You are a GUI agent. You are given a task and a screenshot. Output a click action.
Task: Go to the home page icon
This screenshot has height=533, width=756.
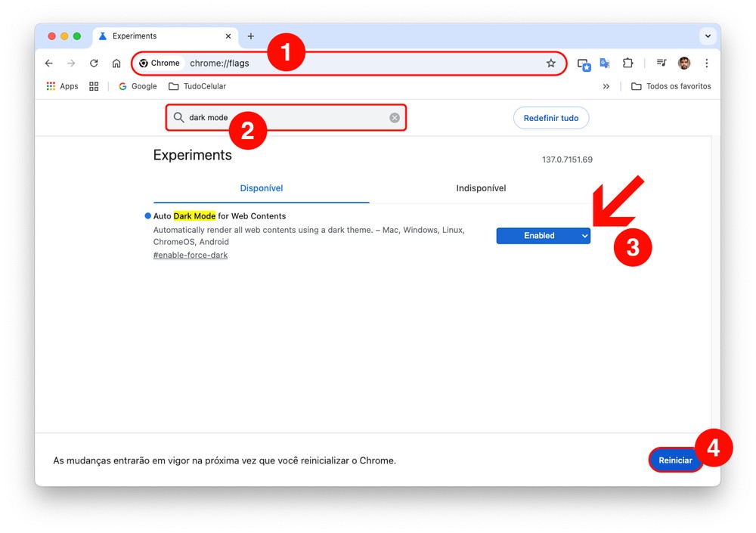pyautogui.click(x=116, y=64)
